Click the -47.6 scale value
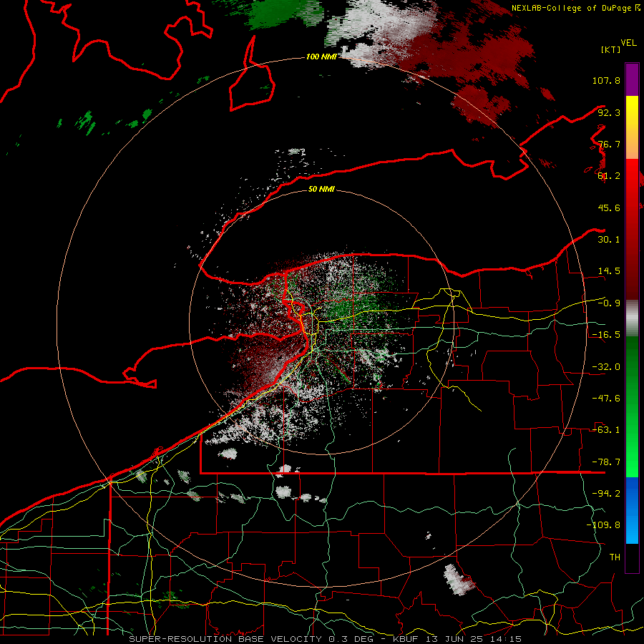Viewport: 644px width, 644px height. point(606,399)
